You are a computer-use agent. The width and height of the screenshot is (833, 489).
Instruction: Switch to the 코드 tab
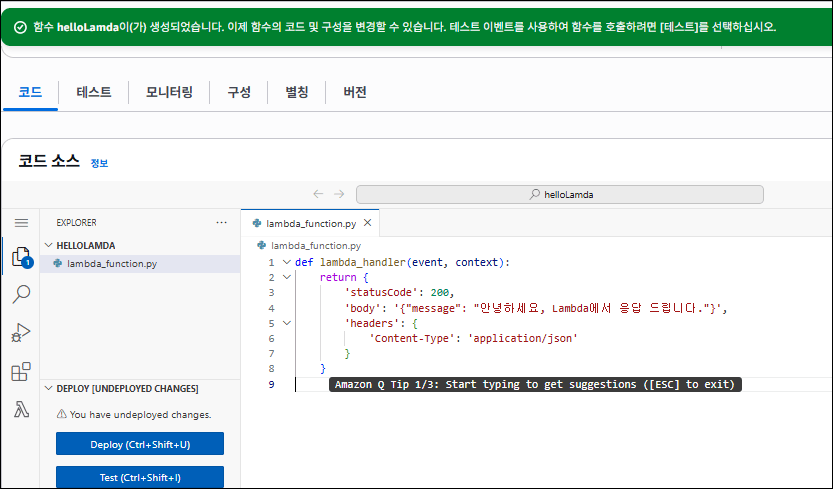[x=30, y=92]
